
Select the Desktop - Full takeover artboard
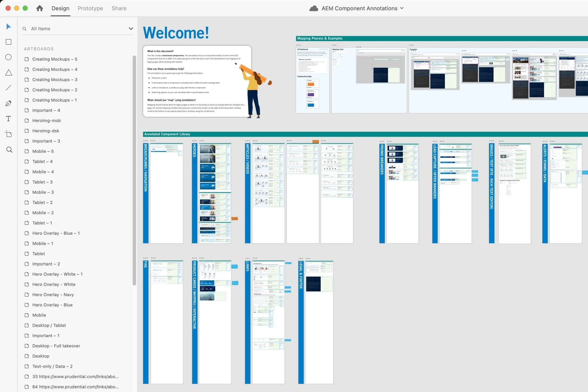[x=56, y=346]
